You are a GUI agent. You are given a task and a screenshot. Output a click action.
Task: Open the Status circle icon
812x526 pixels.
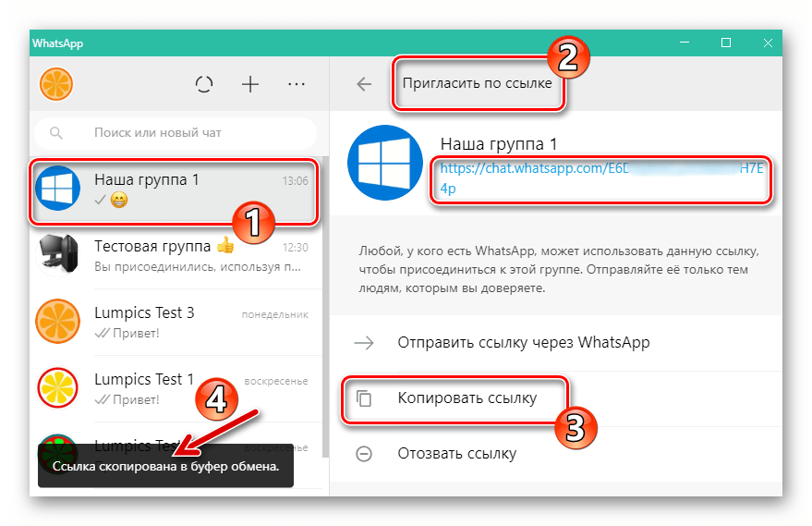pyautogui.click(x=204, y=84)
